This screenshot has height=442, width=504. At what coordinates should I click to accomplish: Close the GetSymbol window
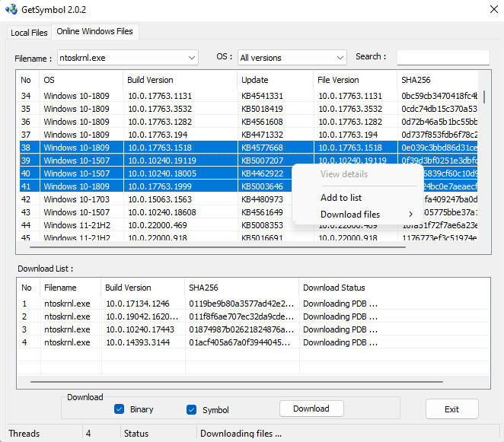tap(493, 9)
